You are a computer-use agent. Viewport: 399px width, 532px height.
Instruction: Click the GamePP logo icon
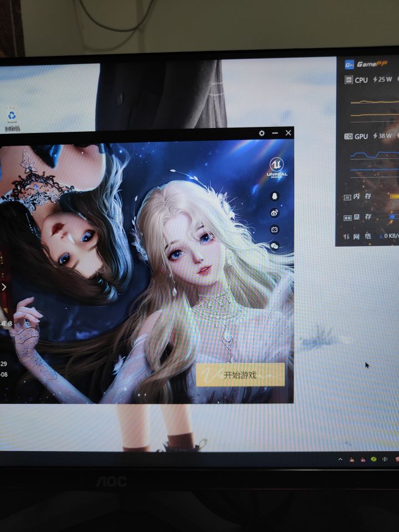tap(349, 64)
